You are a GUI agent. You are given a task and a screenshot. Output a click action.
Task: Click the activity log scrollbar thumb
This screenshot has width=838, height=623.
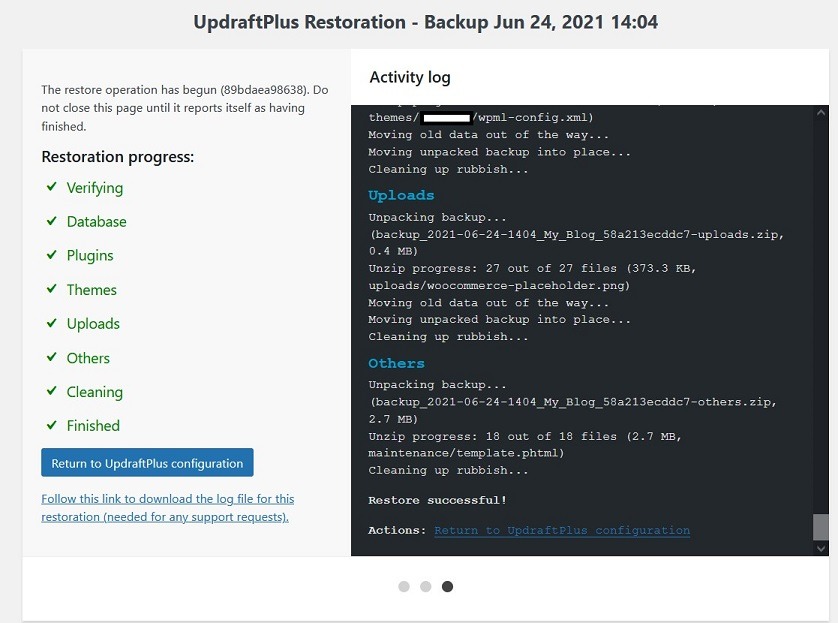[x=821, y=527]
